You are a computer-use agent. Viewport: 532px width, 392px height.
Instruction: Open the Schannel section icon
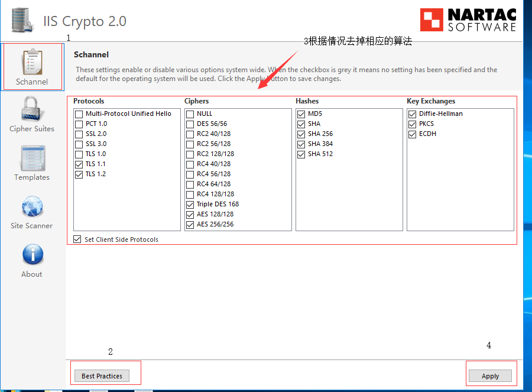coord(33,62)
